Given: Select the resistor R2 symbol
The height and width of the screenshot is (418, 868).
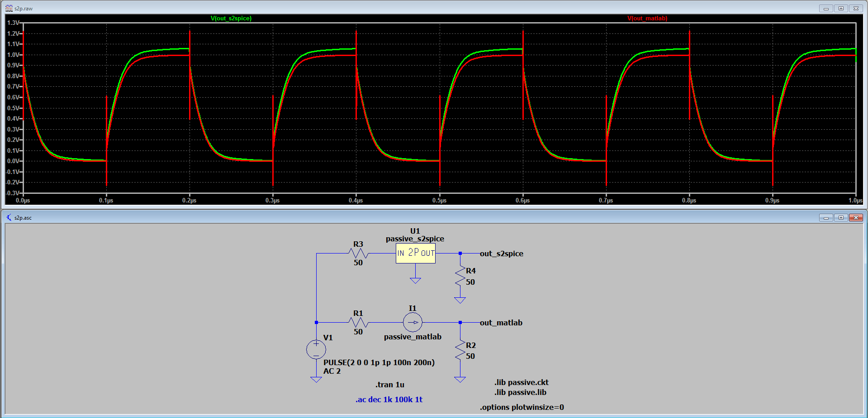Looking at the screenshot, I should (460, 351).
